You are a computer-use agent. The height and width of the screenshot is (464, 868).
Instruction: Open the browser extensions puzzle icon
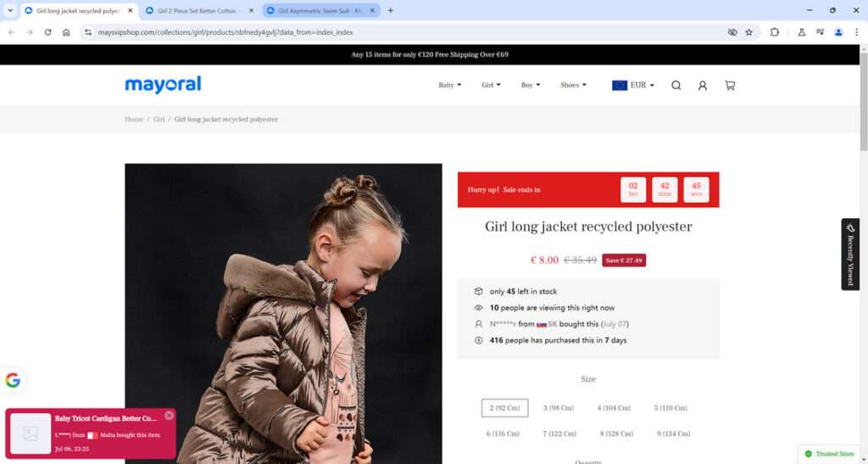coord(775,32)
